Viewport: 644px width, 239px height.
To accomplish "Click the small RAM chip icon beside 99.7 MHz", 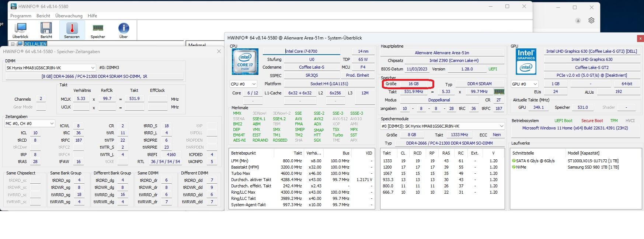I will coord(499,91).
